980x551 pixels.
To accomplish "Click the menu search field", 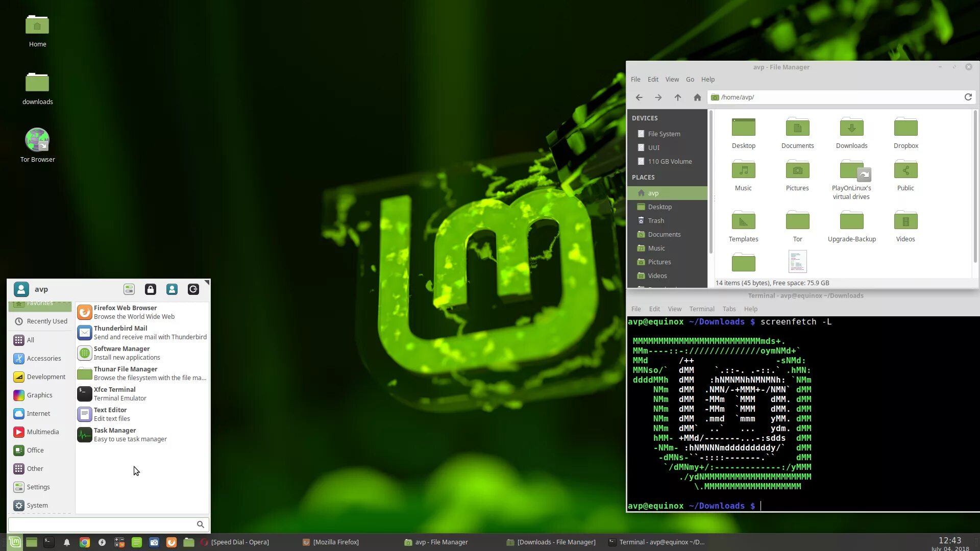I will pyautogui.click(x=102, y=524).
